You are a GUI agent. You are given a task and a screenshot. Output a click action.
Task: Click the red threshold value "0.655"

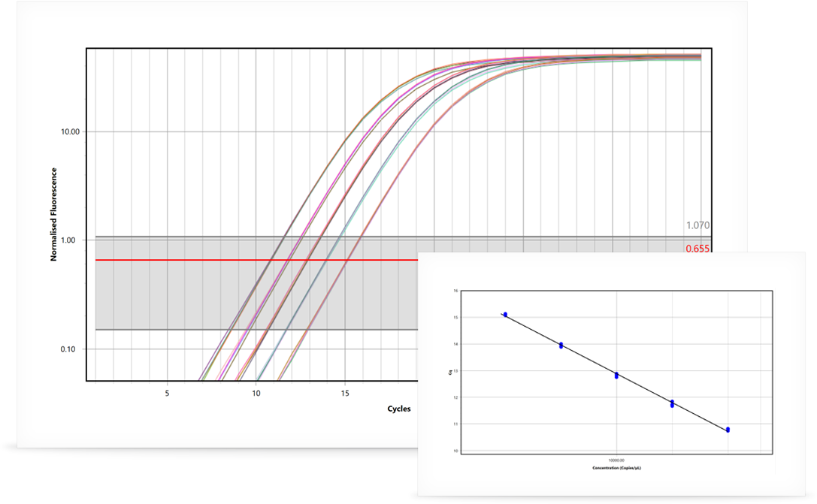click(x=697, y=249)
